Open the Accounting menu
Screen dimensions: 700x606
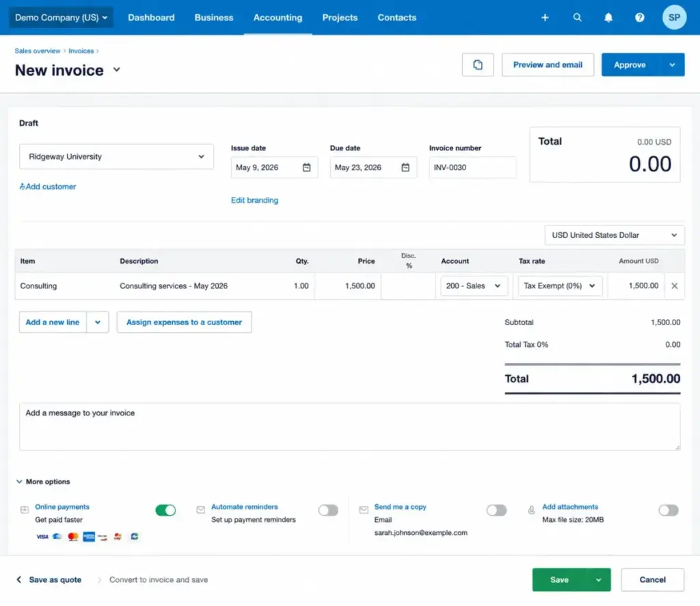[278, 17]
